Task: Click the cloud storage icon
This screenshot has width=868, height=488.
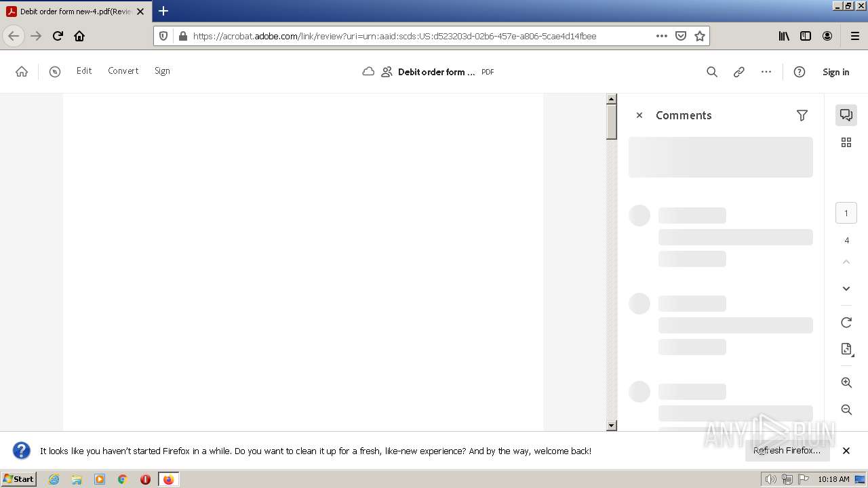Action: 368,71
